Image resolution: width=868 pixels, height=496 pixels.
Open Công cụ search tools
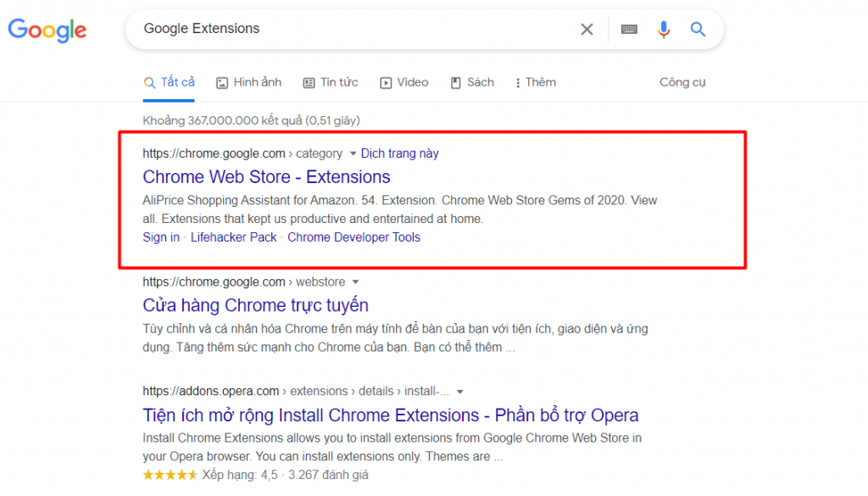click(x=682, y=82)
